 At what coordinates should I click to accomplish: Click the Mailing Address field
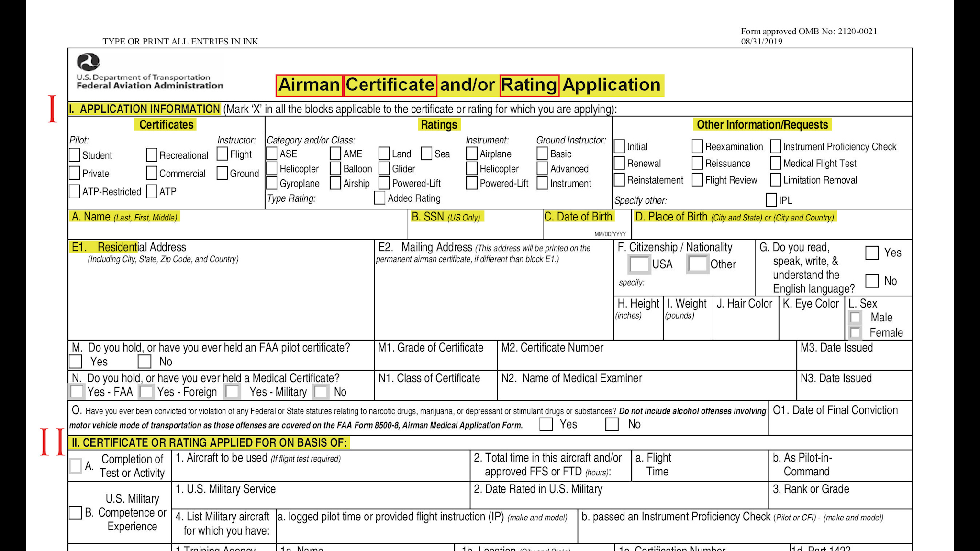pos(494,290)
